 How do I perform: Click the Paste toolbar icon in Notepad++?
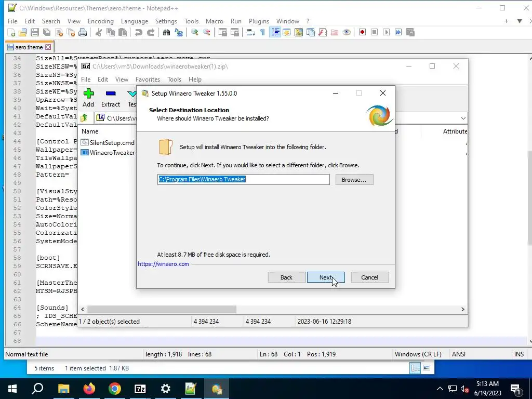123,32
